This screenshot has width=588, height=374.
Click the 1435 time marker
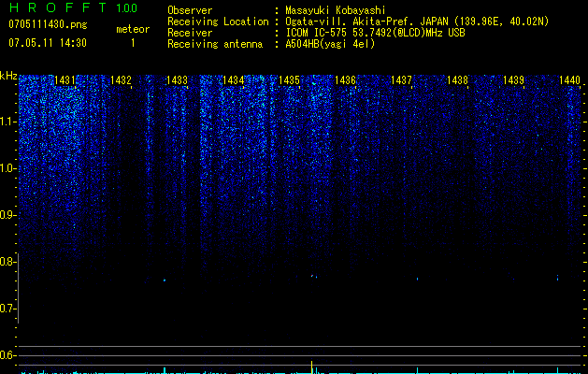coord(289,80)
